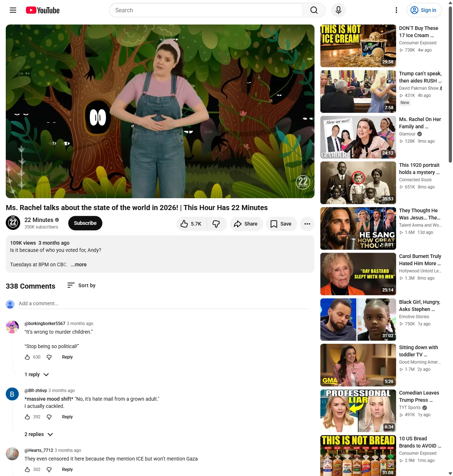Share this video
The width and height of the screenshot is (453, 476).
[246, 224]
